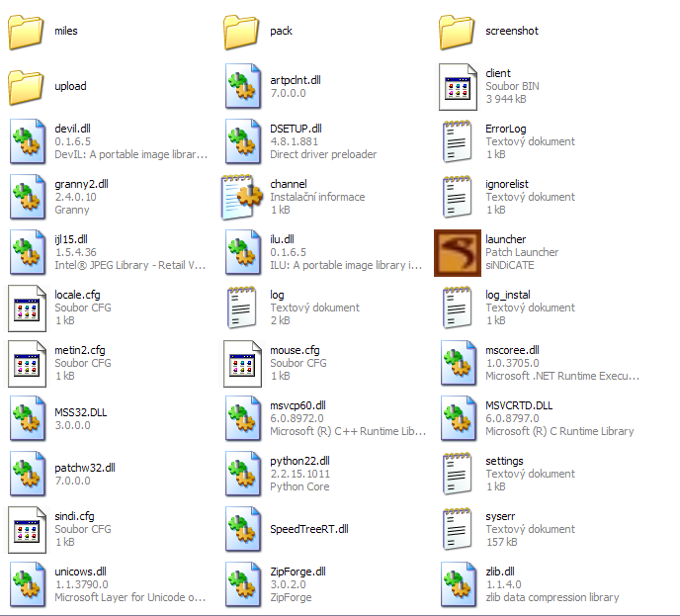Select the devil.dll file name
Screen dimensions: 680x616
coord(72,129)
